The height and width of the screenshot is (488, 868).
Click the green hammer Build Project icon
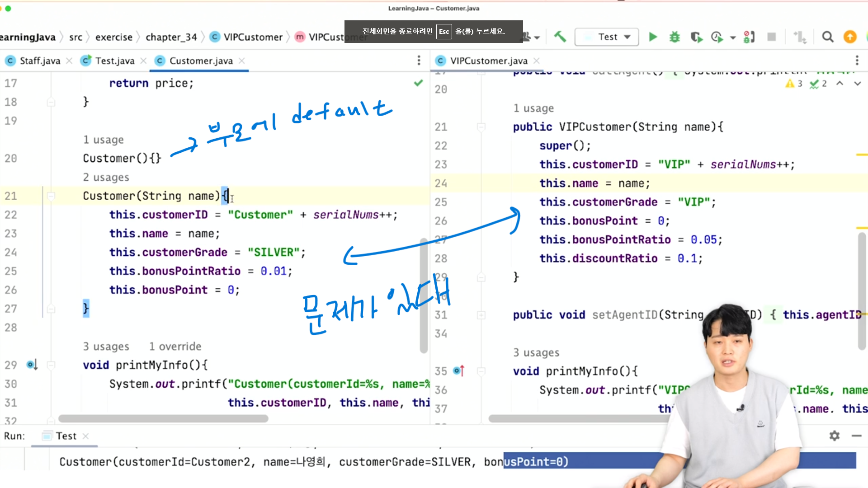pyautogui.click(x=560, y=37)
